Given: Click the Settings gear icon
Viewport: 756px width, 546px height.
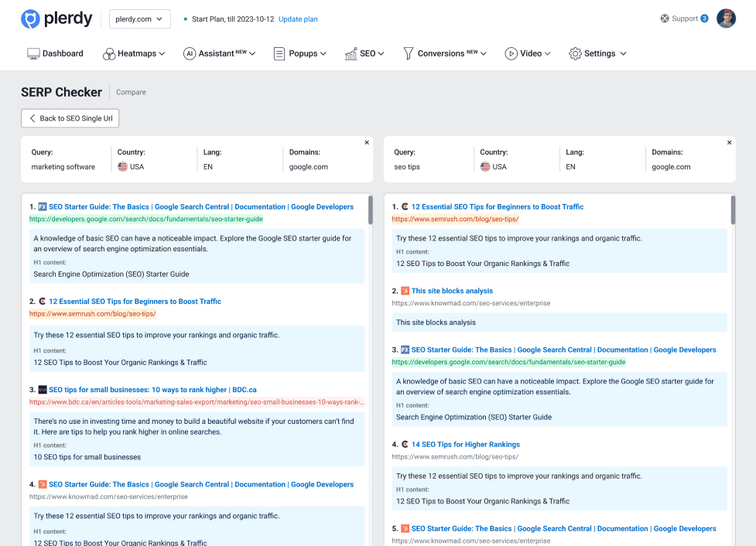Looking at the screenshot, I should point(575,53).
